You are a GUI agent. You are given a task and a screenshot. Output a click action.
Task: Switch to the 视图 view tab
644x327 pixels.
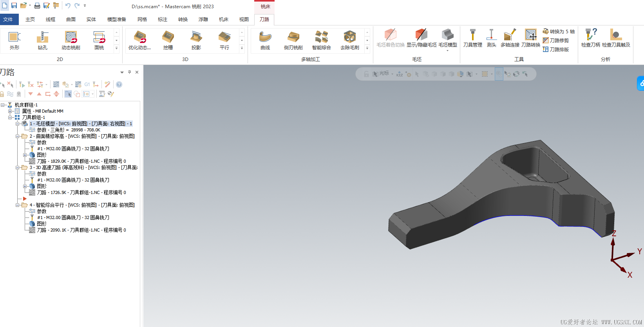coord(244,19)
